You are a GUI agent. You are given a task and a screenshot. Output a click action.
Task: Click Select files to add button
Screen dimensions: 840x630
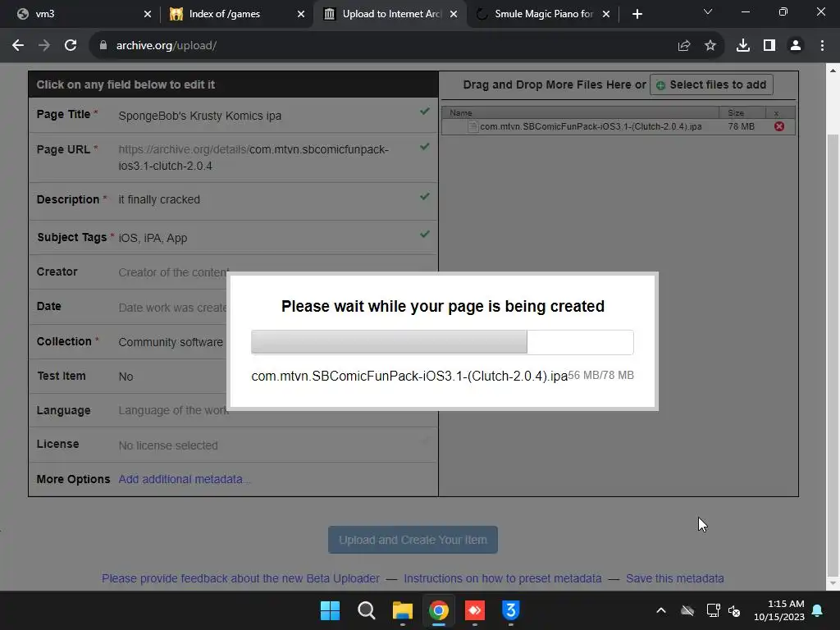pos(711,84)
